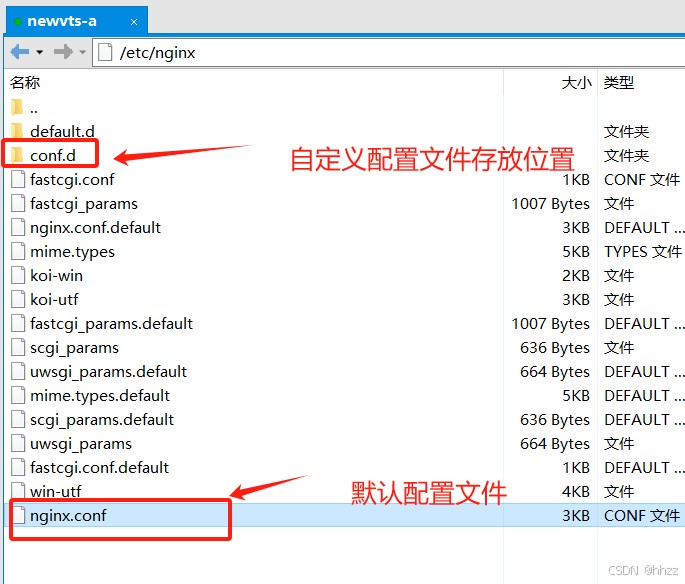Screen dimensions: 685x584
Task: Click the uwsgi_params file name
Action: tap(81, 444)
